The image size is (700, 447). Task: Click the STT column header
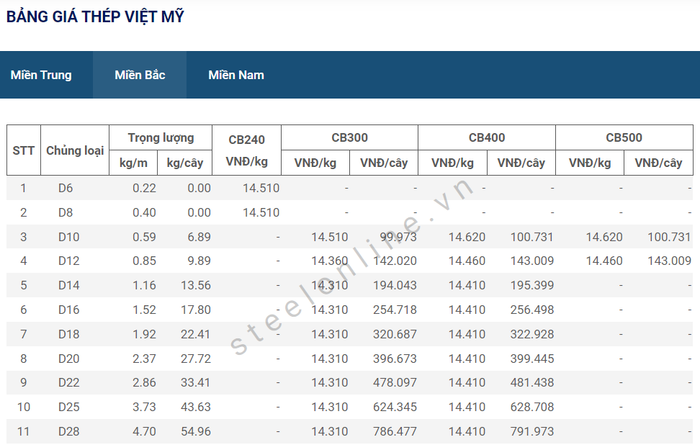pyautogui.click(x=23, y=151)
